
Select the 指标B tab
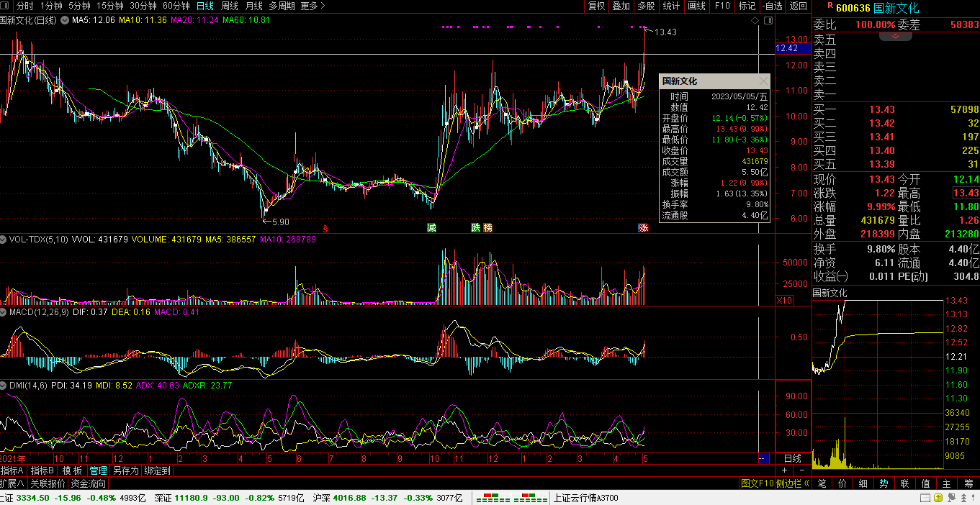42,470
